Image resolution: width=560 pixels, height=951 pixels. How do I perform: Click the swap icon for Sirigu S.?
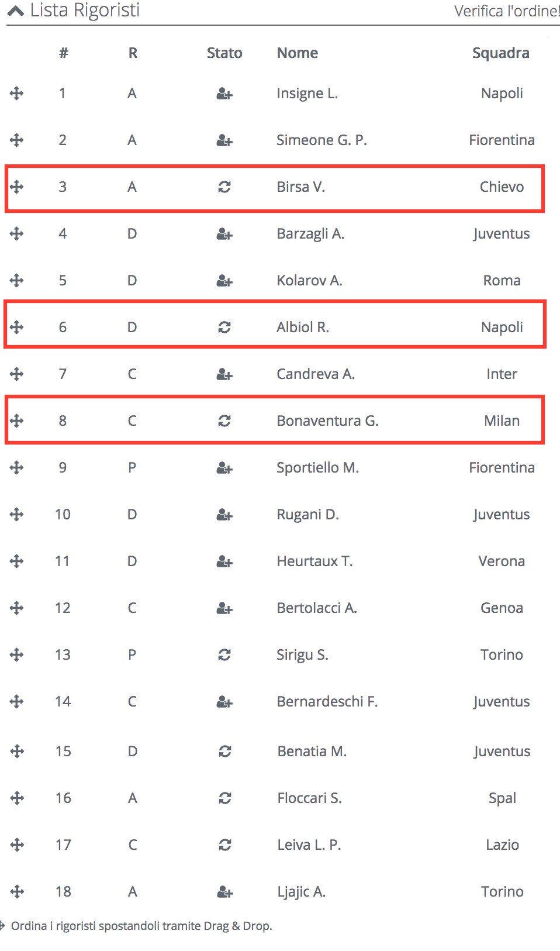point(224,655)
